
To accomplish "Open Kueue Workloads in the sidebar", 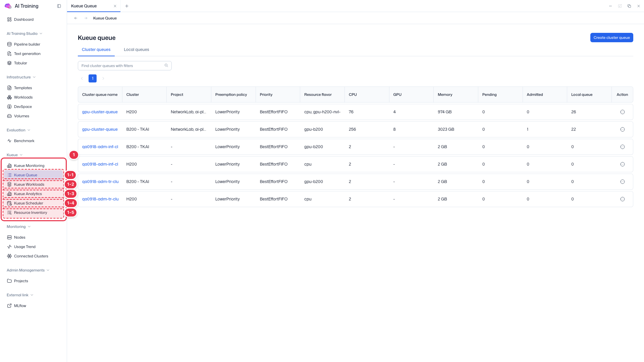I will [34, 184].
